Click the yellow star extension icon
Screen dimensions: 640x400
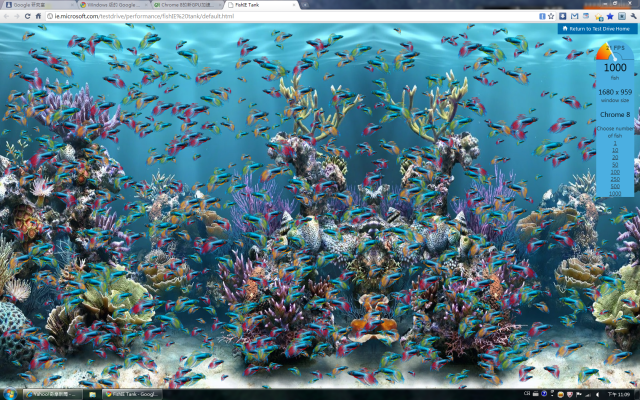(599, 16)
